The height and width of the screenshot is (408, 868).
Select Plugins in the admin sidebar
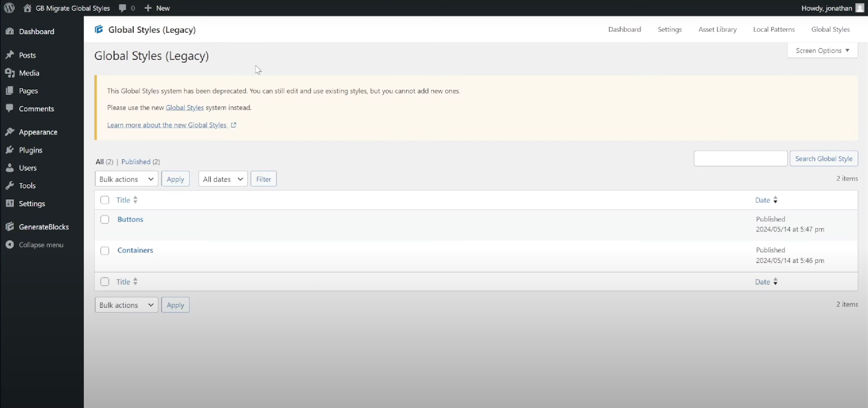click(x=31, y=150)
